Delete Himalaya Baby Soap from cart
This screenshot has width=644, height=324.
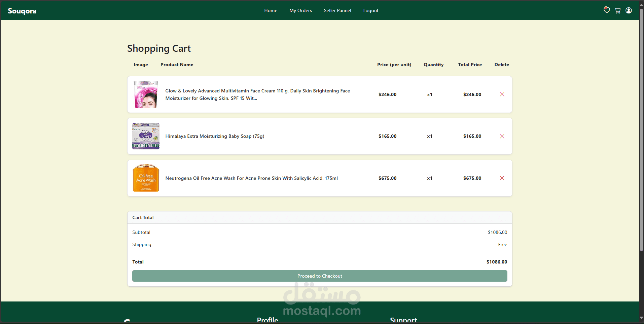pos(502,136)
